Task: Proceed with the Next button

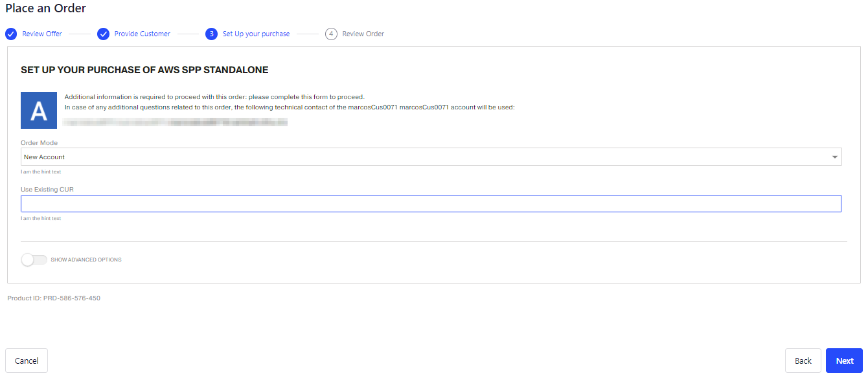Action: (844, 361)
